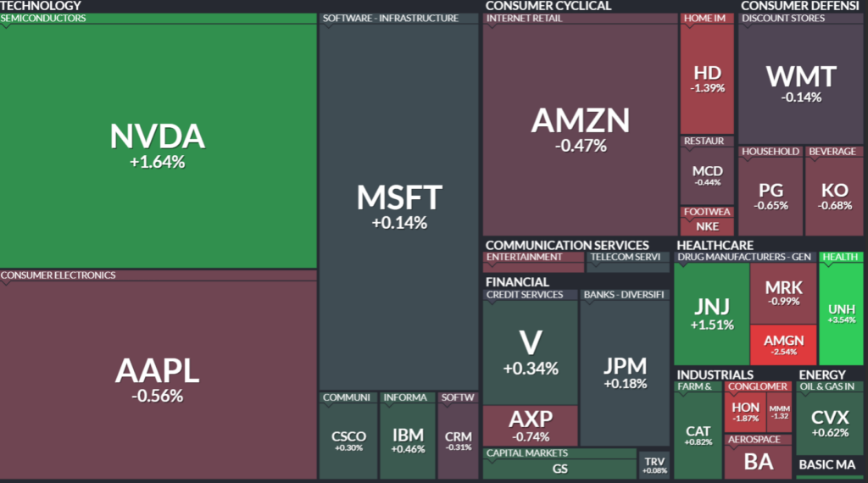Screen dimensions: 868x483
Task: Open the Communication Services sector heading
Action: click(567, 245)
